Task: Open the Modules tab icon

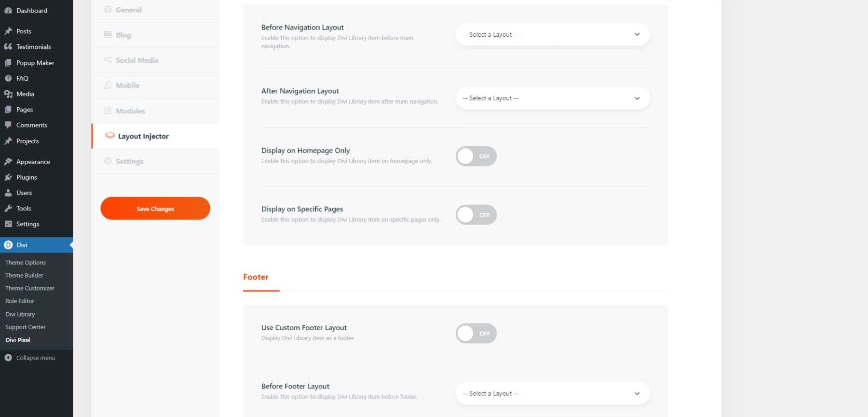Action: click(x=108, y=111)
